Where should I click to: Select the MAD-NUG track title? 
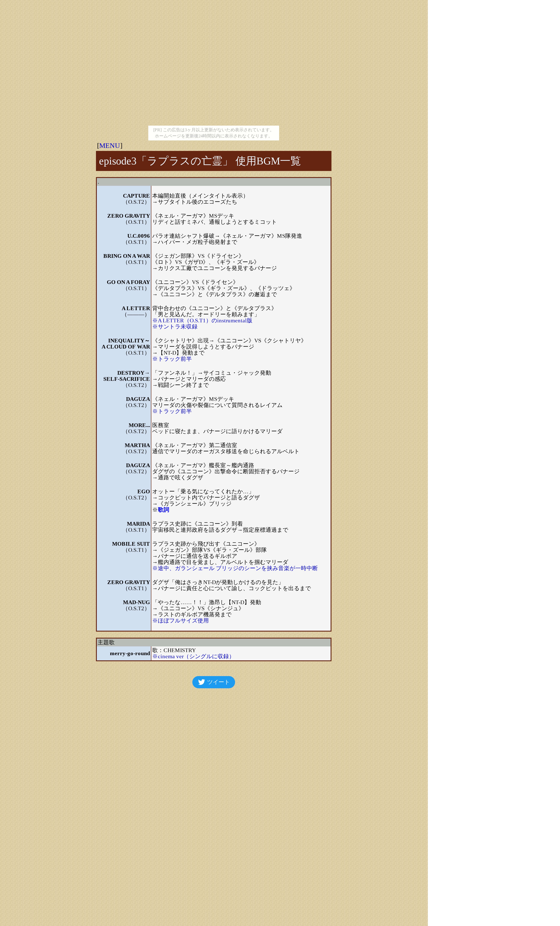click(136, 602)
